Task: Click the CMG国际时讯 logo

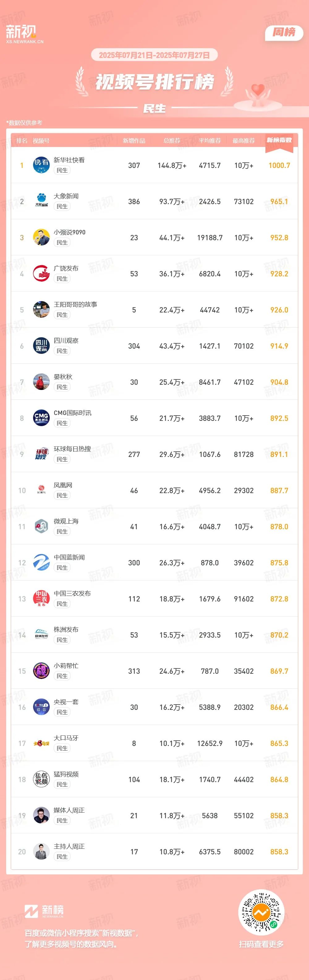Action: (41, 418)
